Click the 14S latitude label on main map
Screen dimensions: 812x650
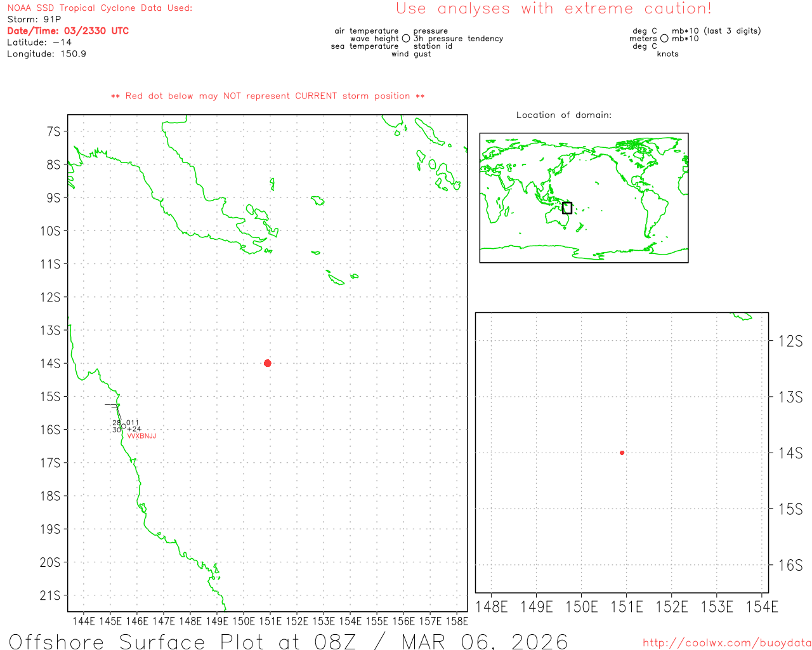(50, 364)
